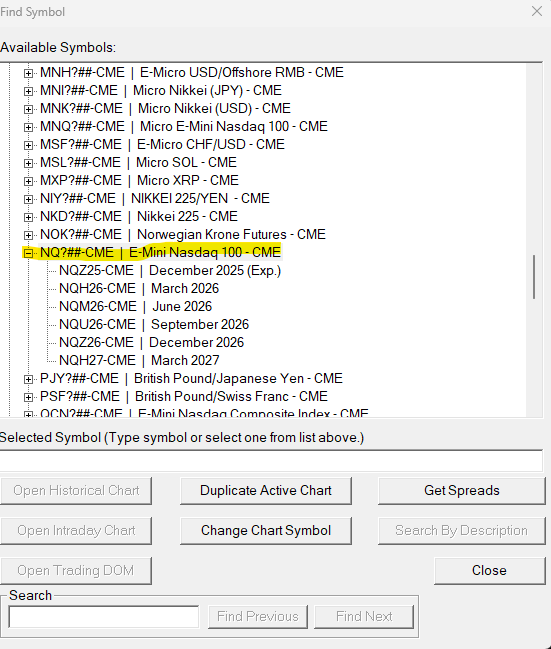Select the MNI?##-CME Micro Nikkei (JPY) row
Screen dimensions: 551x649
(x=161, y=90)
